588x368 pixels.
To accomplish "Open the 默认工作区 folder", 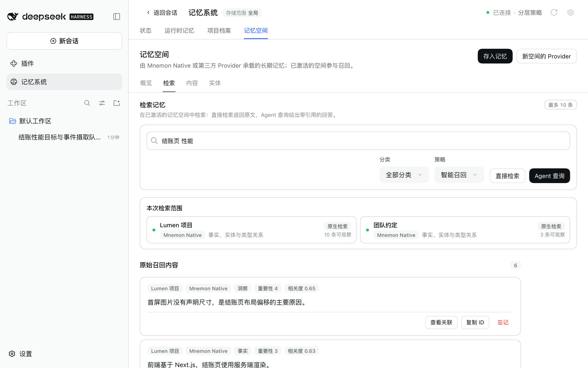I will tap(64, 121).
